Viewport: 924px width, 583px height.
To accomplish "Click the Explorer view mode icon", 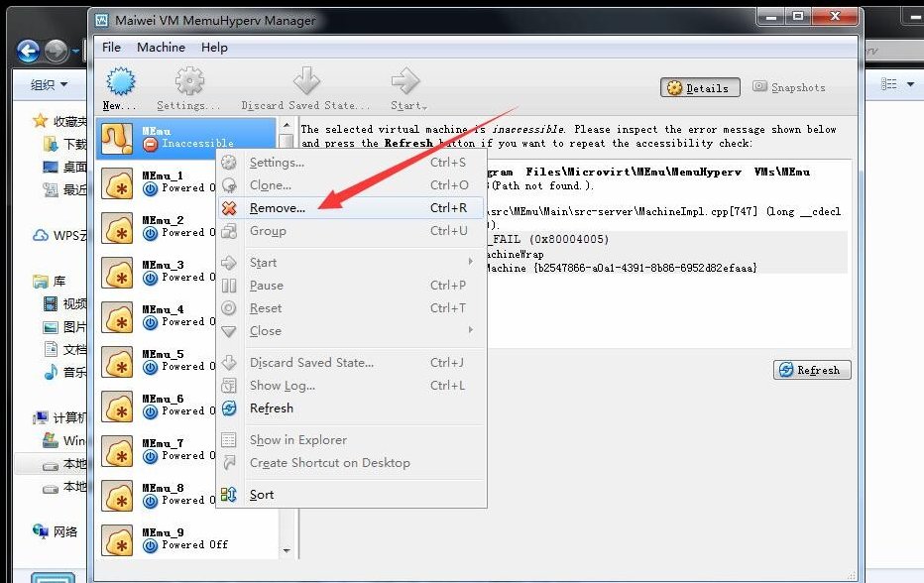I will [x=888, y=84].
